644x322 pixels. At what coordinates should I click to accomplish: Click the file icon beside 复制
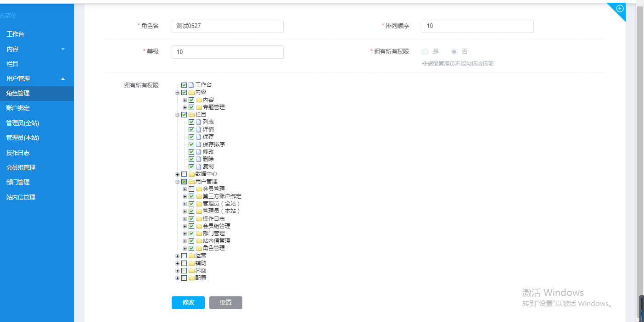[x=198, y=167]
